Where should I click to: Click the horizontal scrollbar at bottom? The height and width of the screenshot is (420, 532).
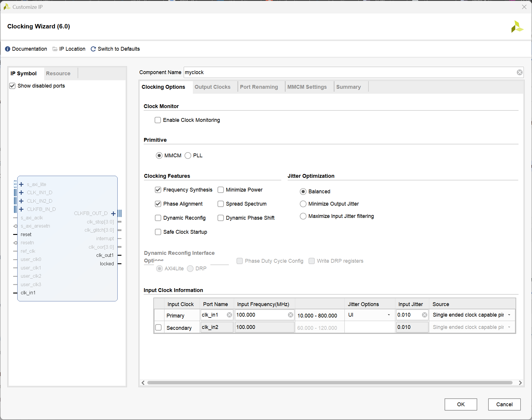pyautogui.click(x=330, y=383)
